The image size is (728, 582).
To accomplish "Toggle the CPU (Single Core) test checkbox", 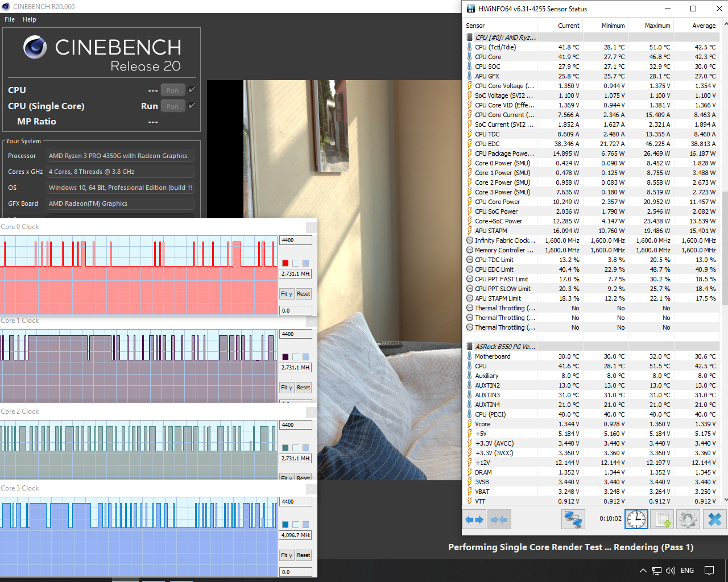I will pos(192,106).
